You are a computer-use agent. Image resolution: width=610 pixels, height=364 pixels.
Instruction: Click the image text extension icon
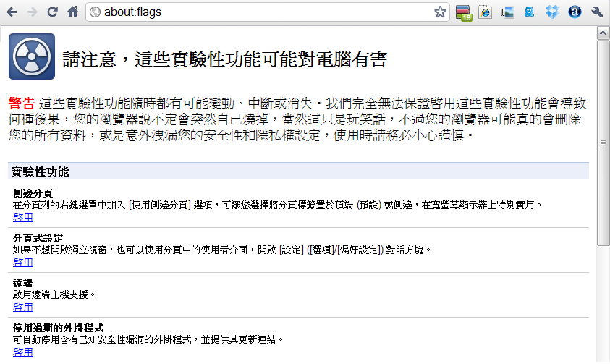pos(507,12)
